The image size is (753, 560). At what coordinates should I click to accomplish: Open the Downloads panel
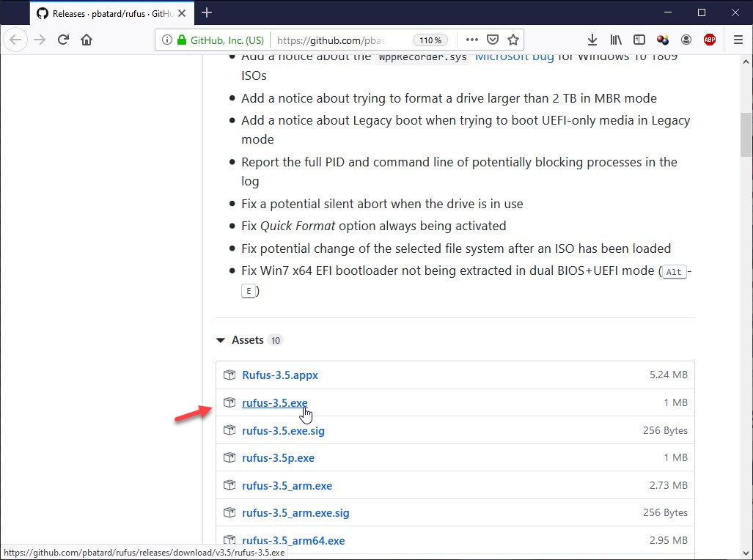coord(592,40)
